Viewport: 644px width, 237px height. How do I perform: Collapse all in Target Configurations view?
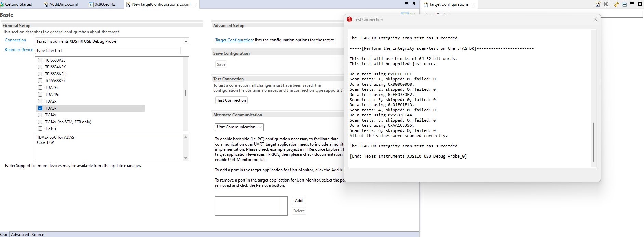[x=624, y=4]
